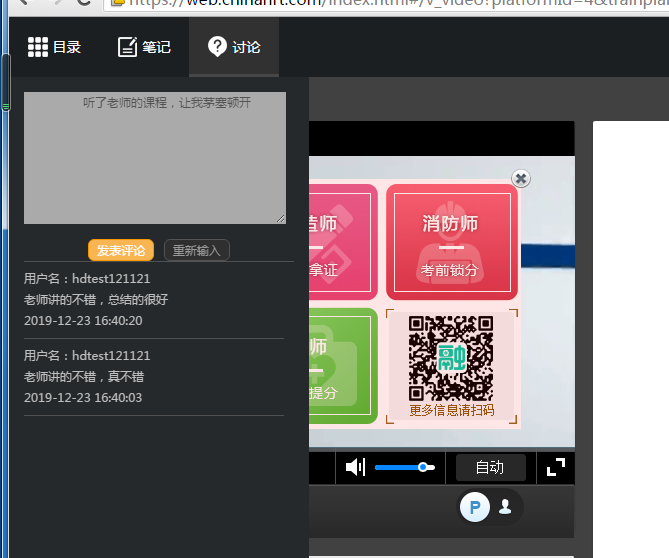This screenshot has width=669, height=558.
Task: Enter fullscreen with expand icon
Action: (556, 467)
